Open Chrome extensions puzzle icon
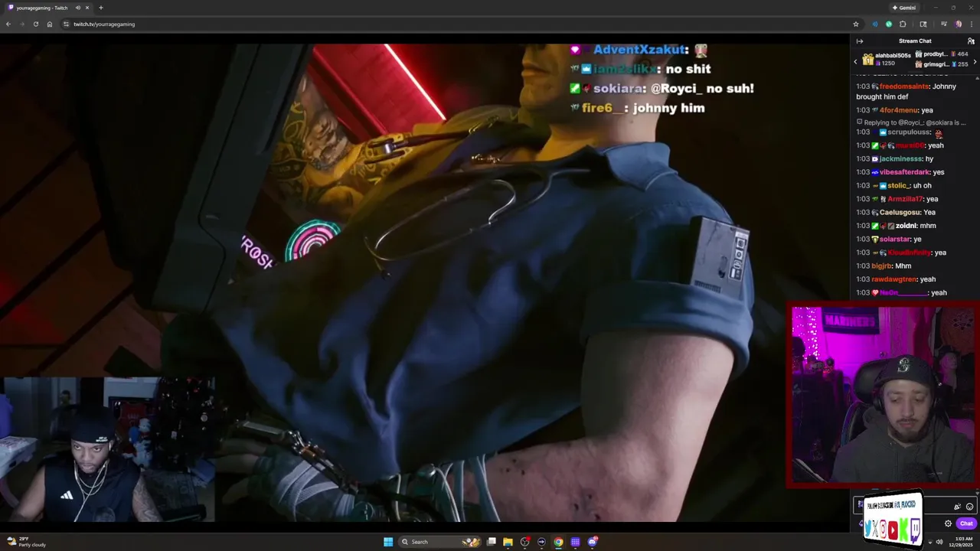980x551 pixels. pos(903,24)
